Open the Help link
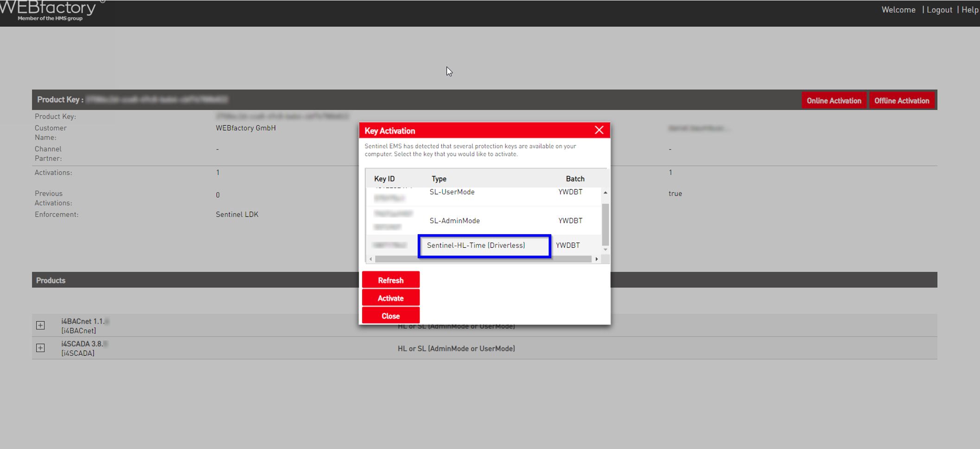Screen dimensions: 980x449 (x=970, y=10)
